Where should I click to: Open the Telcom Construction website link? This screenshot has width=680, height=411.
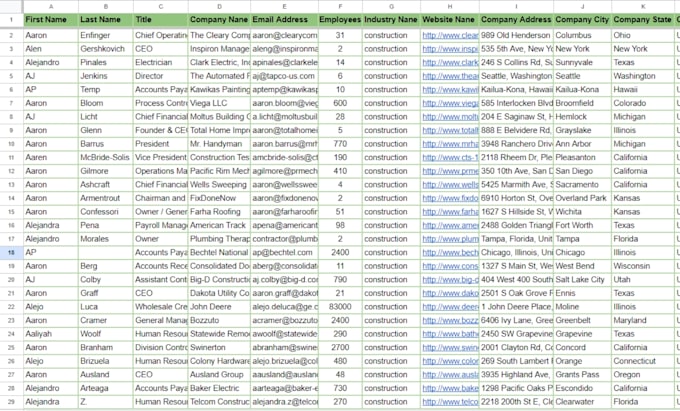tap(450, 401)
